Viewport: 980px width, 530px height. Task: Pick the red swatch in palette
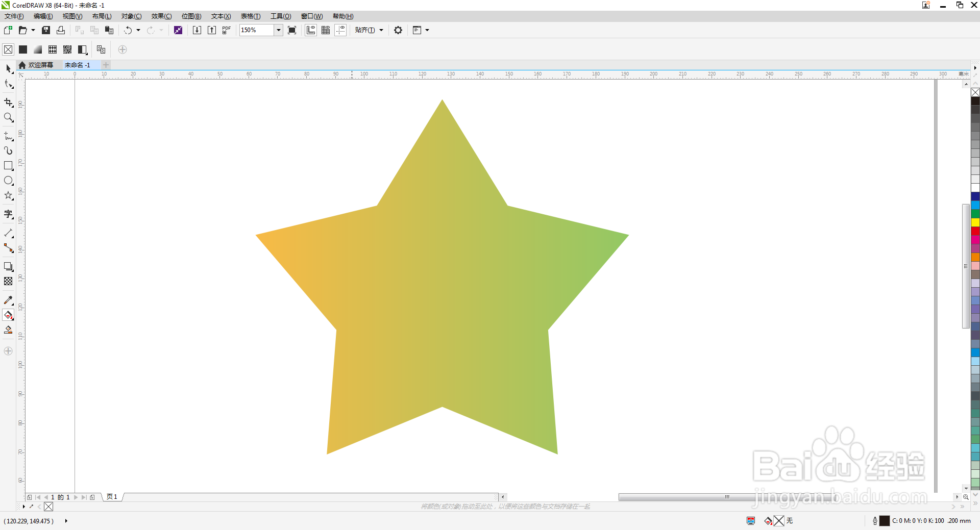[975, 231]
